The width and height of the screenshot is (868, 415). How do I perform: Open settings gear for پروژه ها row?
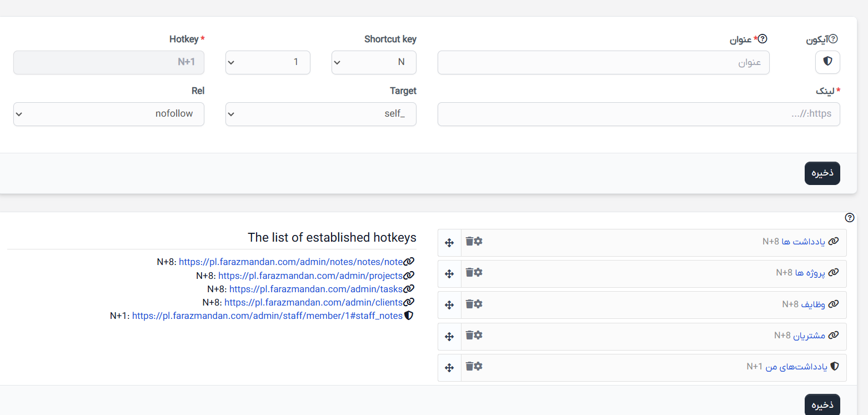(x=478, y=272)
